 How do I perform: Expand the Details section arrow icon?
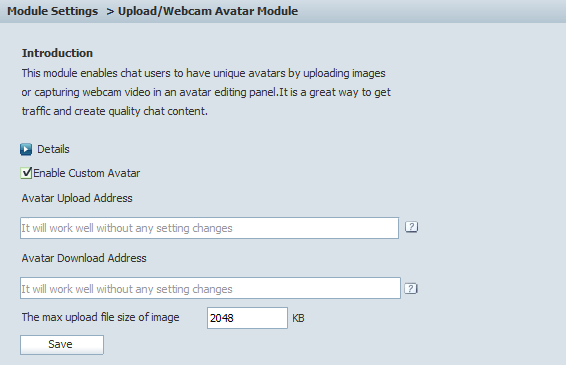point(26,149)
